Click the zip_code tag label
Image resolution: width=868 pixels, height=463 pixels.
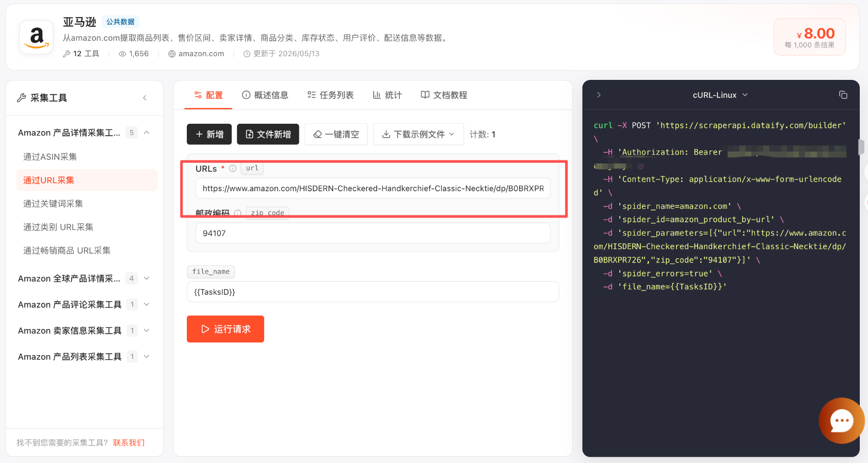coord(267,212)
